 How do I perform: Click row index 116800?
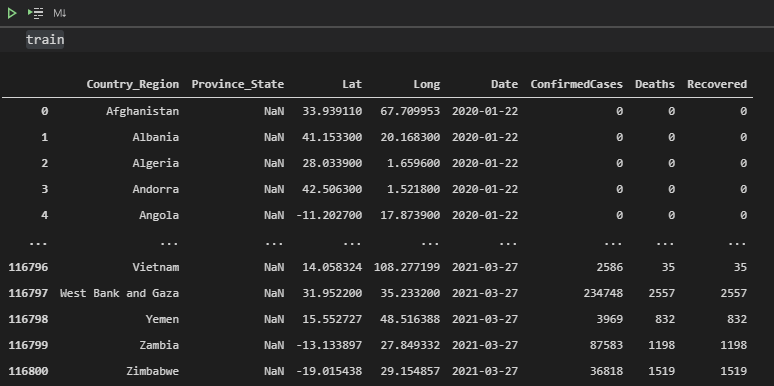click(x=28, y=371)
